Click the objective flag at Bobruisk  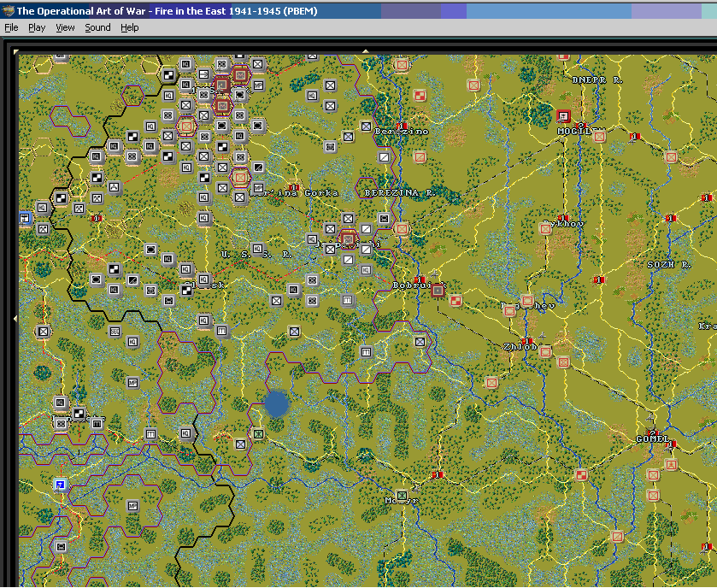[x=420, y=279]
